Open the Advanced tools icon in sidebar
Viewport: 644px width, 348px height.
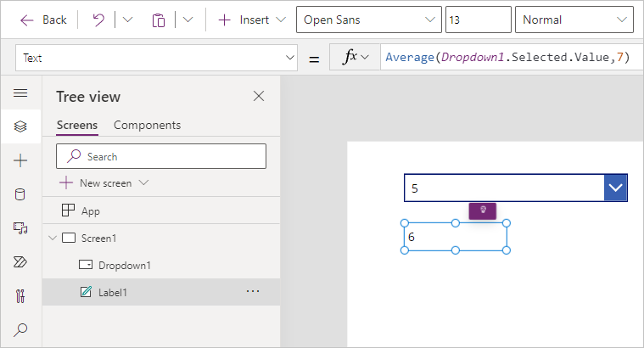point(20,296)
